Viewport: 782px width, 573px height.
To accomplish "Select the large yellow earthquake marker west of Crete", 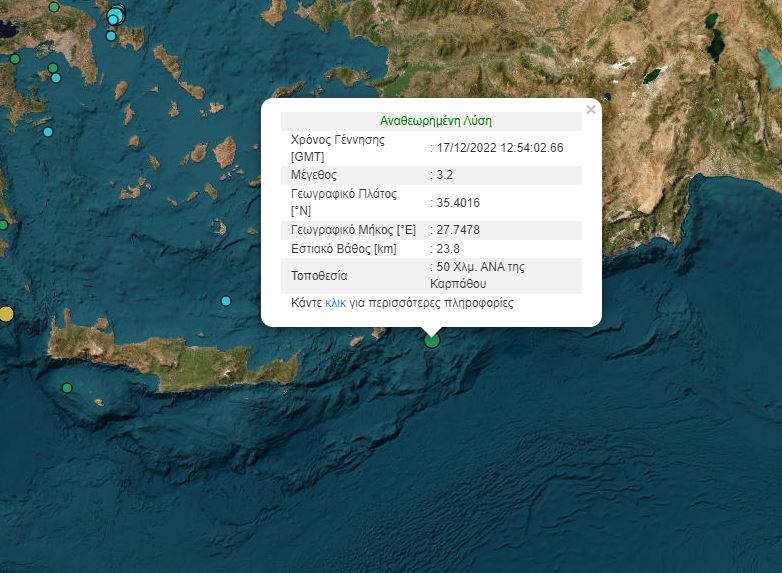I will pyautogui.click(x=5, y=314).
